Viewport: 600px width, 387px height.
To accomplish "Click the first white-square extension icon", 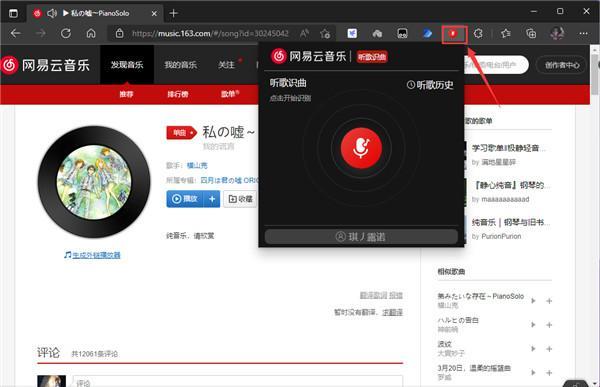I will [352, 34].
